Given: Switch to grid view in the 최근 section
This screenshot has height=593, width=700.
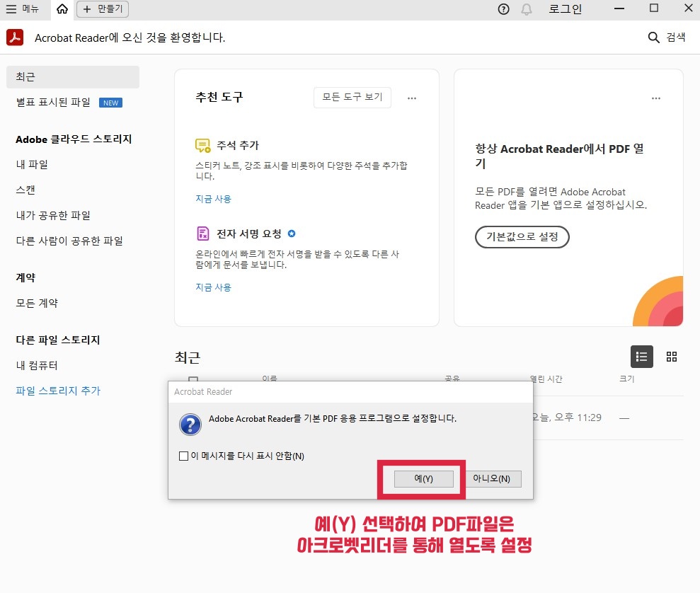Looking at the screenshot, I should [x=671, y=357].
